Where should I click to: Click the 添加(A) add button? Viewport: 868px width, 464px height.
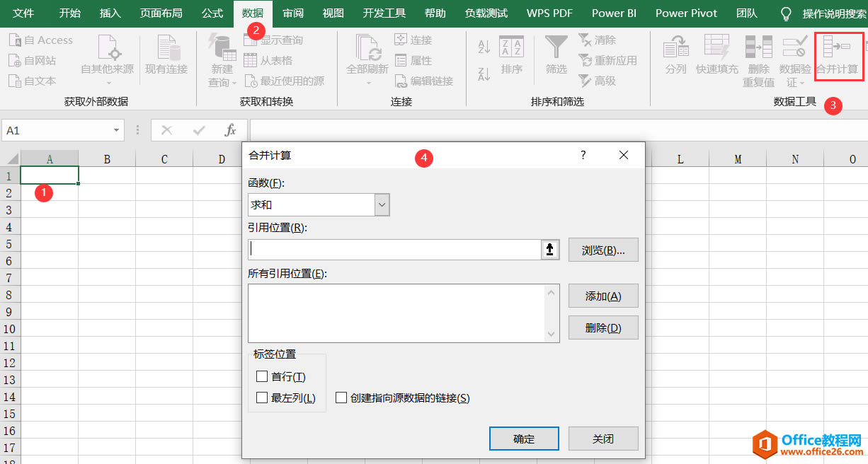[x=603, y=296]
